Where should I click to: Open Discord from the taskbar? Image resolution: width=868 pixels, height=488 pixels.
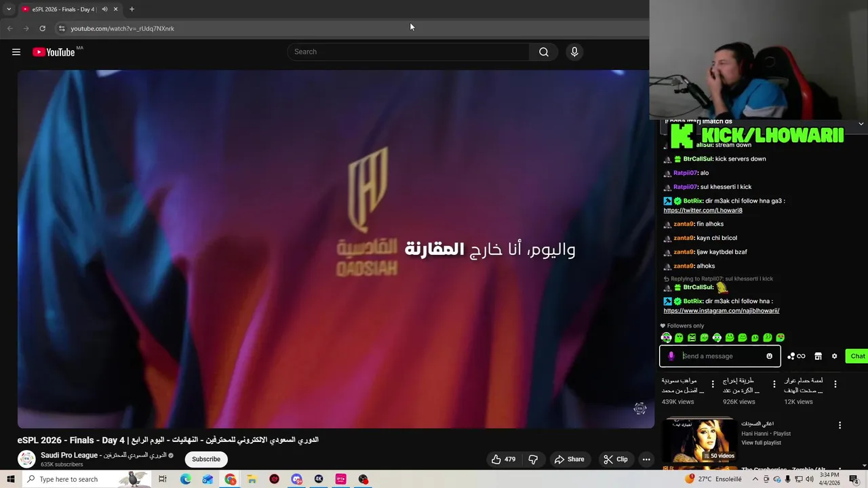(x=296, y=479)
